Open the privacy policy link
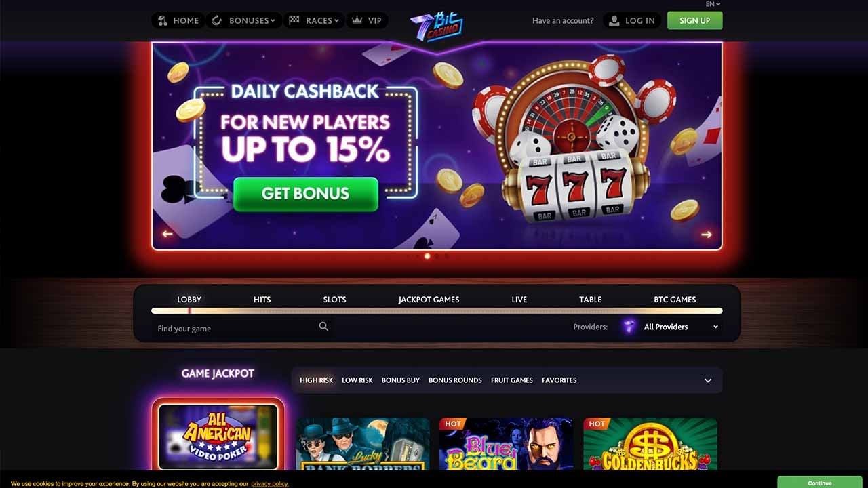 tap(270, 484)
